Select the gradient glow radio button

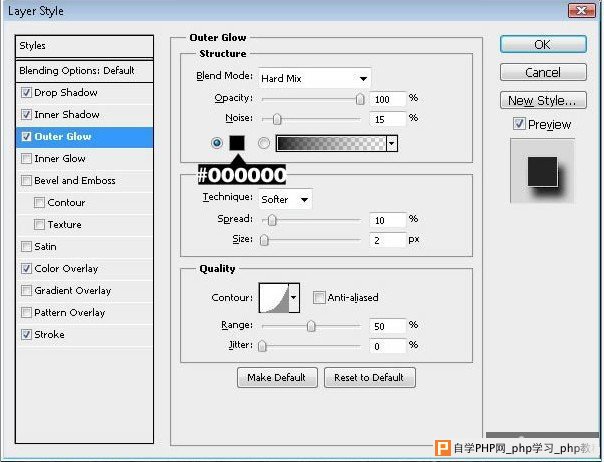point(263,143)
